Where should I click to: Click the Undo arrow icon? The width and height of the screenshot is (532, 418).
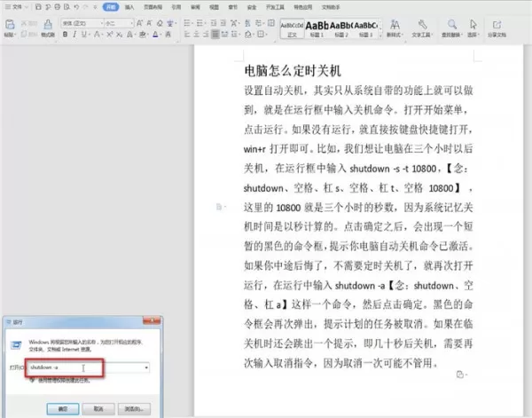tap(76, 7)
